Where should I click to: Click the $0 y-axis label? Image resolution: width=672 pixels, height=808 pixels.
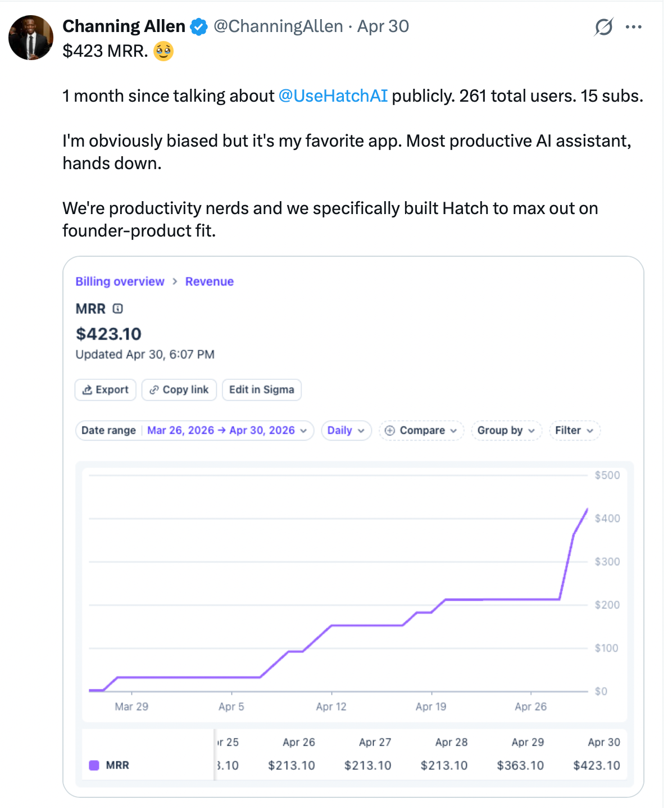tap(601, 692)
